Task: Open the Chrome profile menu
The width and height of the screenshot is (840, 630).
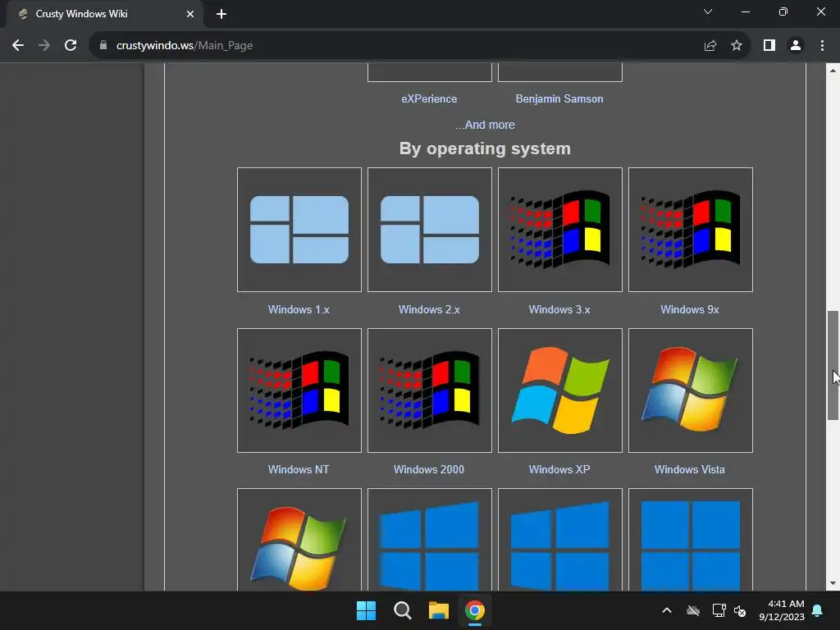Action: point(796,46)
